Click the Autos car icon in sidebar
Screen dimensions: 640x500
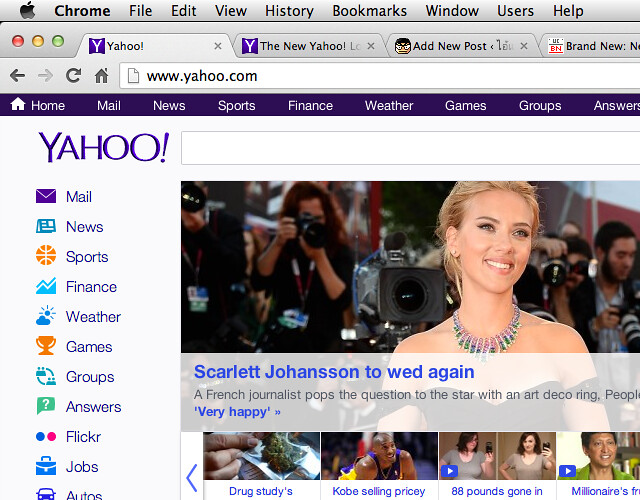46,494
